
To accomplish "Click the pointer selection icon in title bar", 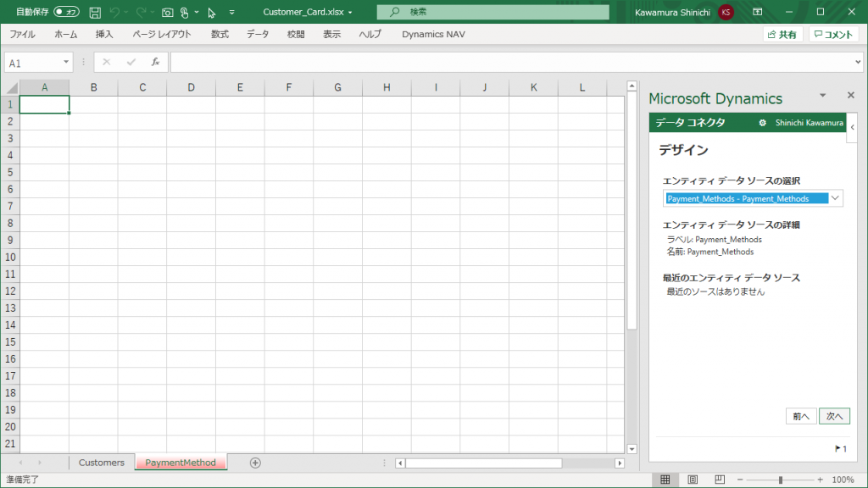I will tap(211, 12).
